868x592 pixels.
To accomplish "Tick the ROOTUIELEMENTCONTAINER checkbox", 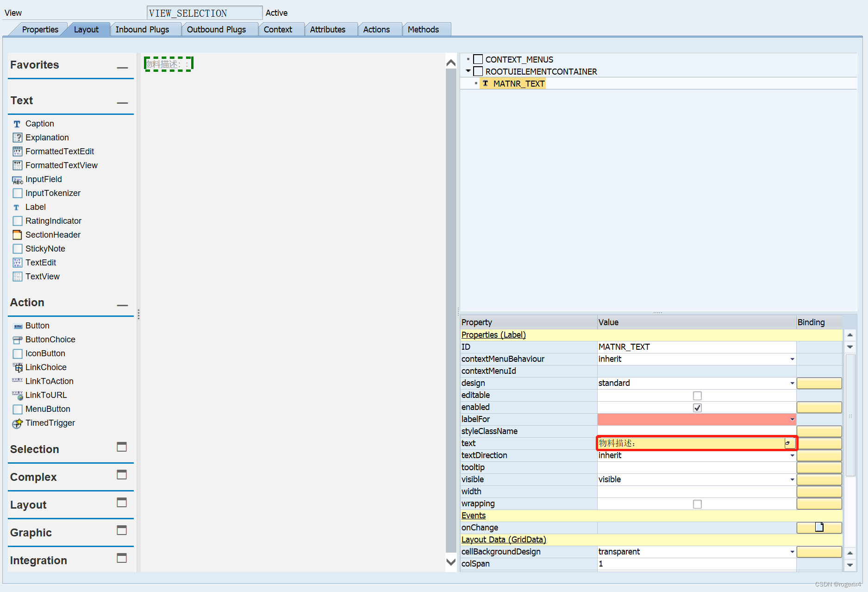I will pos(478,71).
